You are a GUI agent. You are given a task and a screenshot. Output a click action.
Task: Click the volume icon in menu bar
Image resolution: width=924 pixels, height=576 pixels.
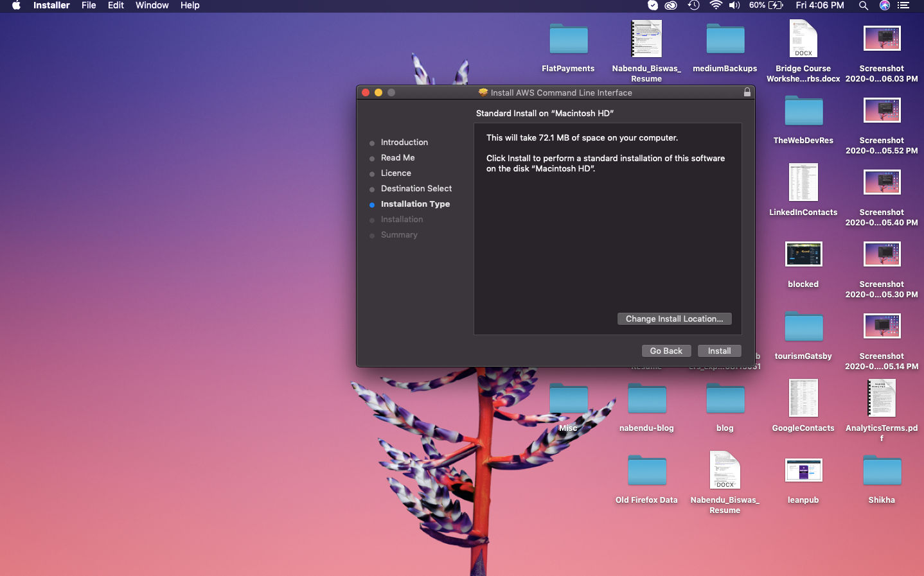click(x=734, y=5)
